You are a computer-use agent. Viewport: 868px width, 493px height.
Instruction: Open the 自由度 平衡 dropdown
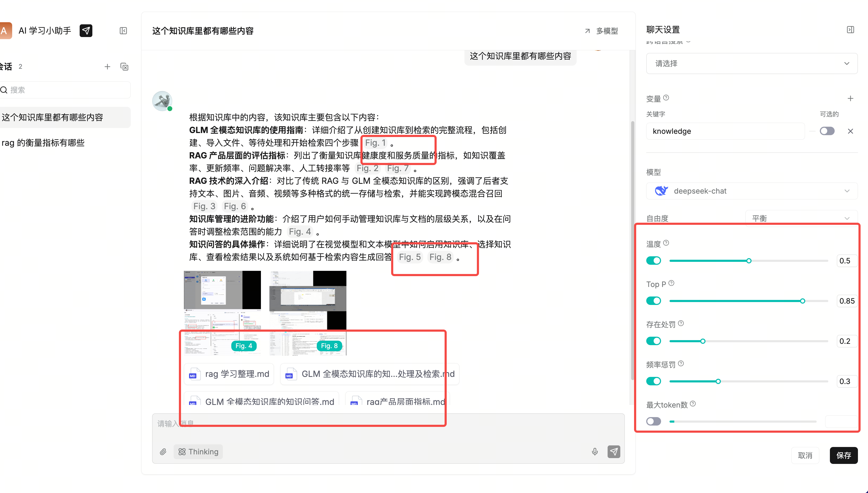[801, 218]
